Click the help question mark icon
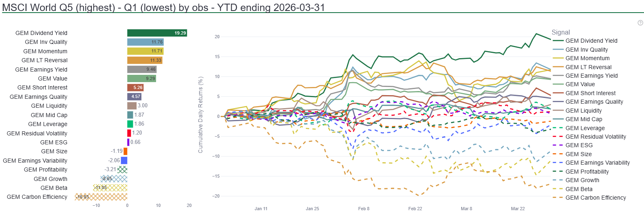 coord(640,23)
